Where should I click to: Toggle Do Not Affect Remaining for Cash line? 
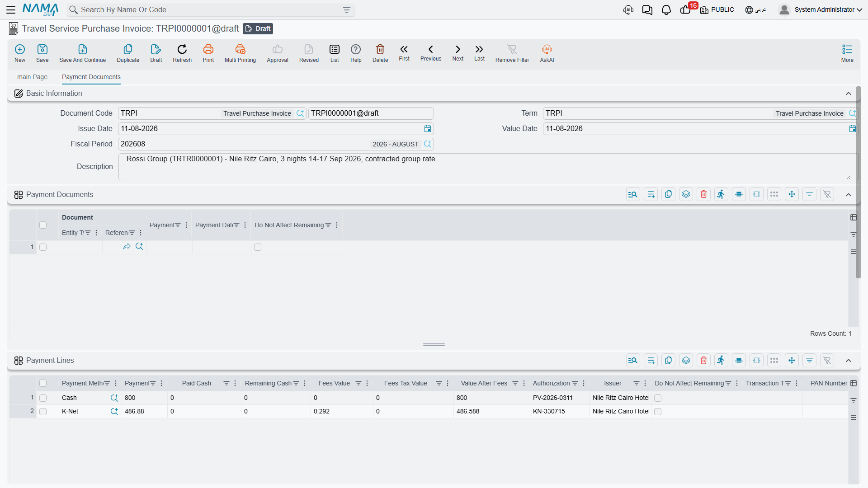pyautogui.click(x=658, y=398)
